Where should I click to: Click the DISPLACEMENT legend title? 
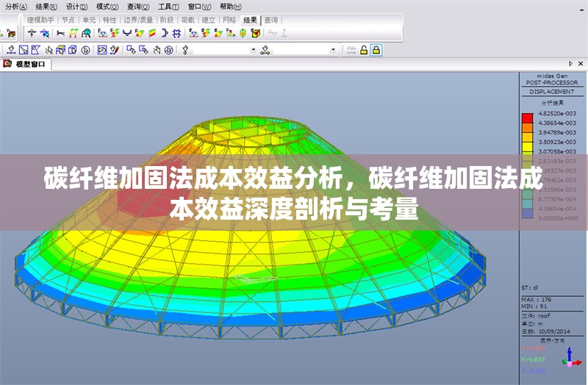[552, 91]
